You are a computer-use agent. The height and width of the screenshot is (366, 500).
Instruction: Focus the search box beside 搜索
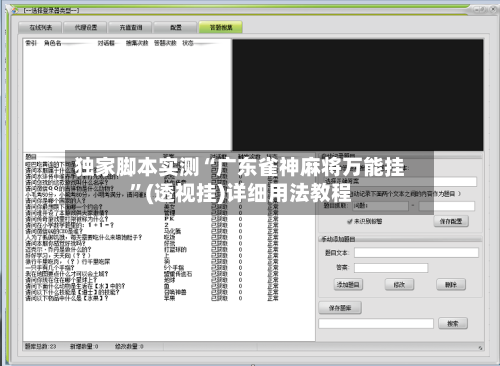tap(376, 323)
